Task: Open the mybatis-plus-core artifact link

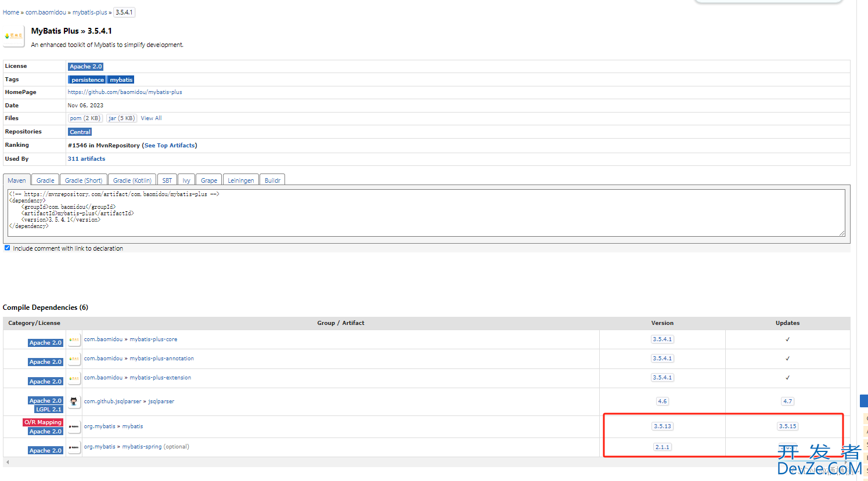Action: click(x=153, y=339)
